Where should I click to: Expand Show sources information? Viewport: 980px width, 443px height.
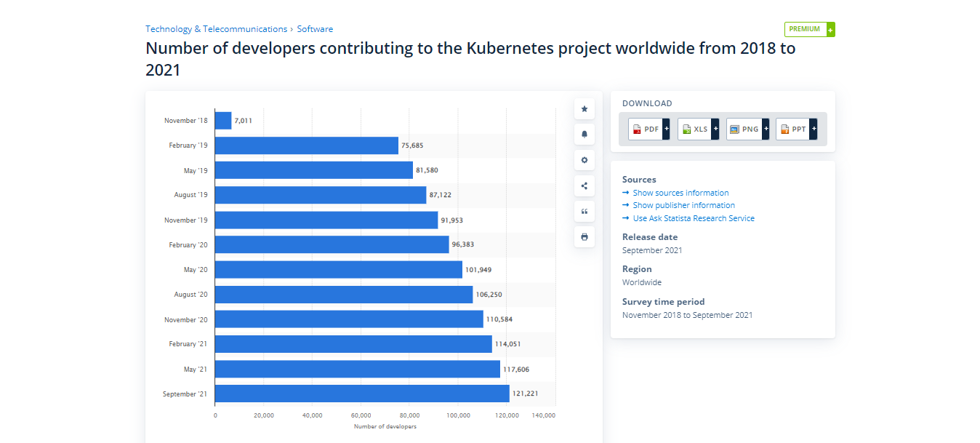680,193
